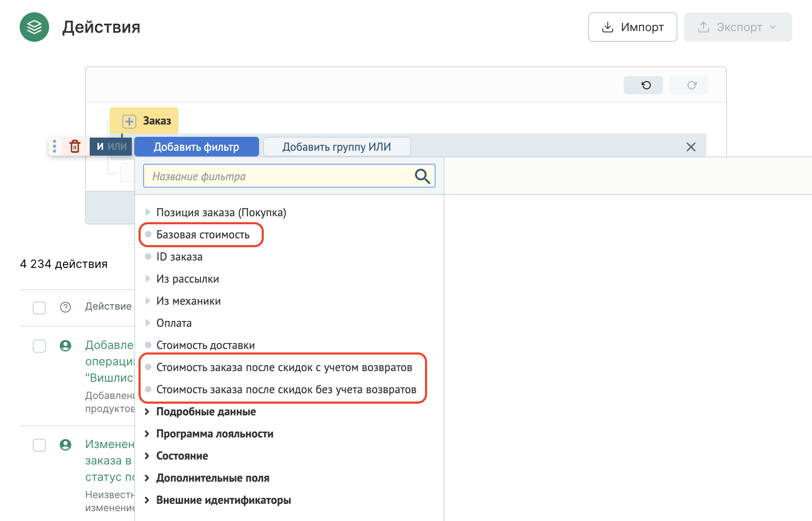Click Добавить группу ИЛИ tab
Image resolution: width=812 pixels, height=521 pixels.
click(336, 147)
